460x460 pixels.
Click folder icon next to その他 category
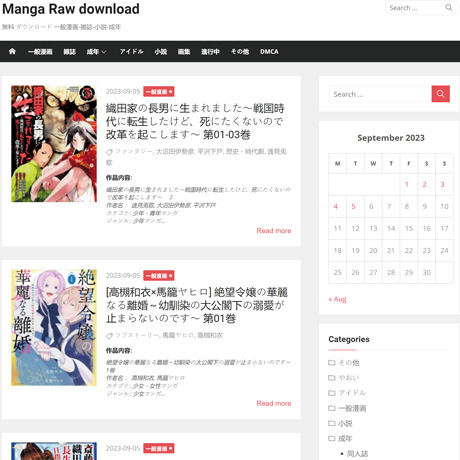pyautogui.click(x=332, y=363)
